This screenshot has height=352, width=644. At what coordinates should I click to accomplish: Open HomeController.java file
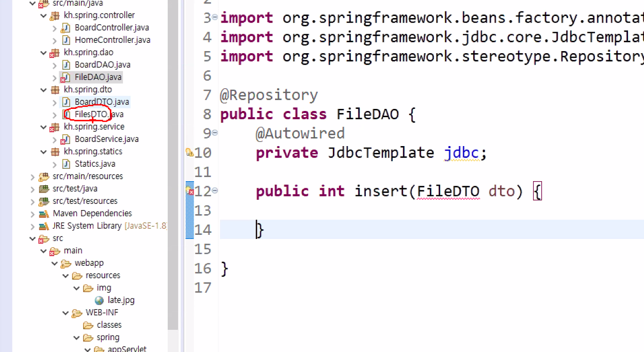coord(112,40)
